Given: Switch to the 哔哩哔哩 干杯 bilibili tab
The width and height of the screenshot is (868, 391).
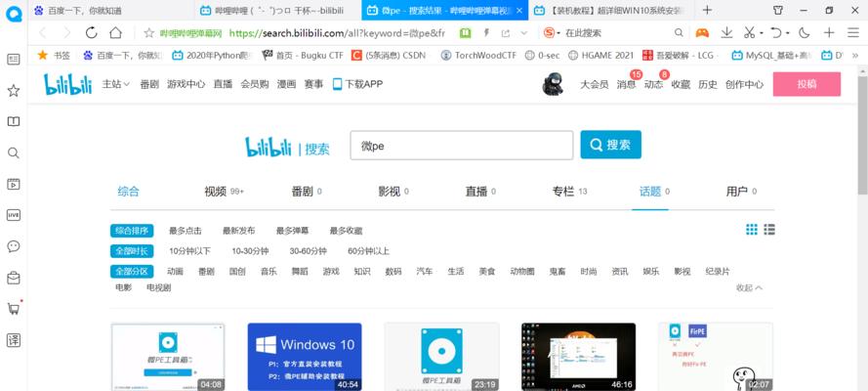Looking at the screenshot, I should pos(278,10).
